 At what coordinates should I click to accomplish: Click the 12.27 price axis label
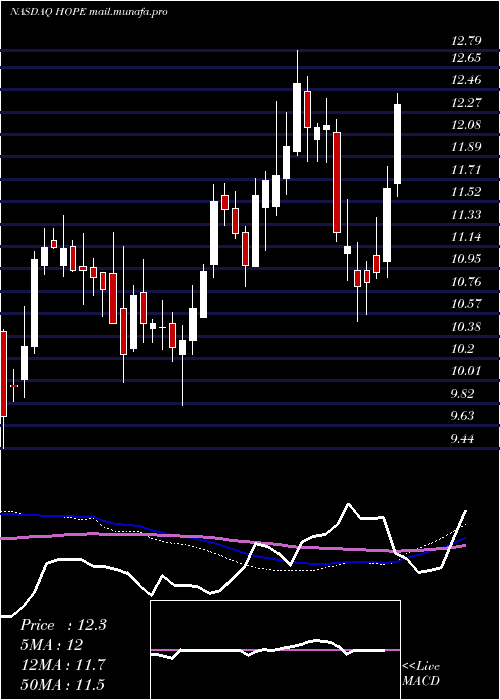[x=466, y=103]
